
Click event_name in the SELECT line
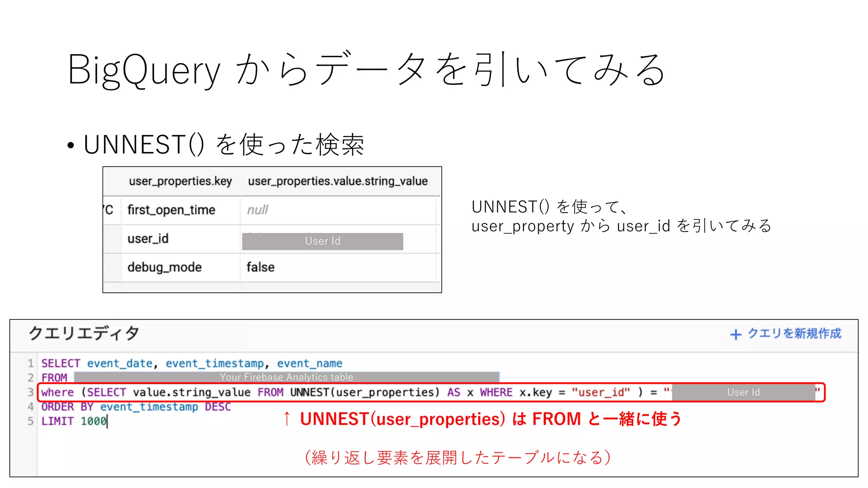tap(310, 363)
